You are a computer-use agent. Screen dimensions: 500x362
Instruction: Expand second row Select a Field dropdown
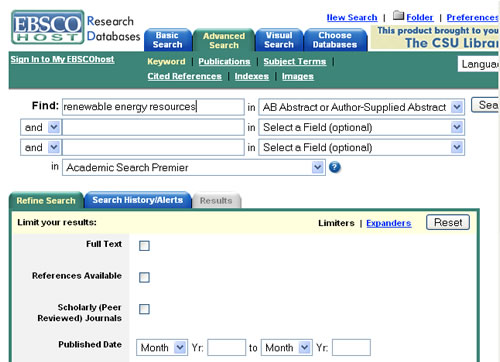coord(361,127)
